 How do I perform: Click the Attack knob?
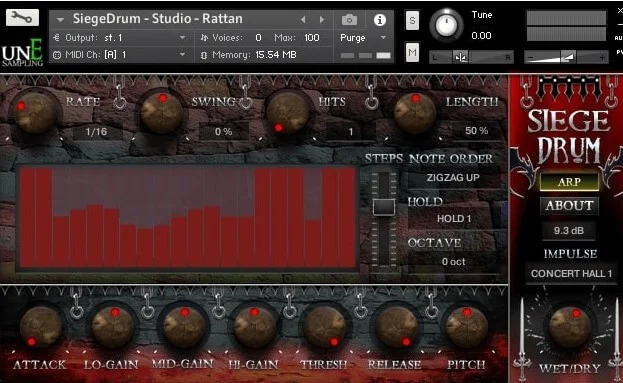[x=41, y=327]
